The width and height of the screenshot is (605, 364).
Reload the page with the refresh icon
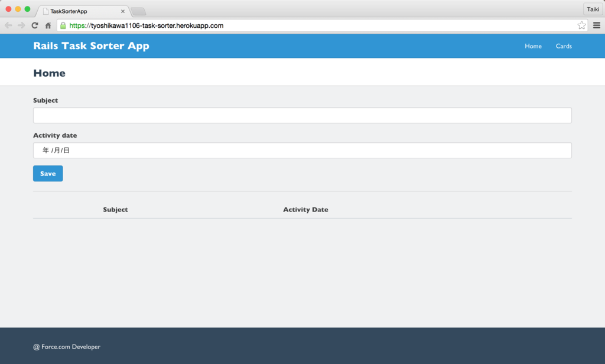pos(35,25)
